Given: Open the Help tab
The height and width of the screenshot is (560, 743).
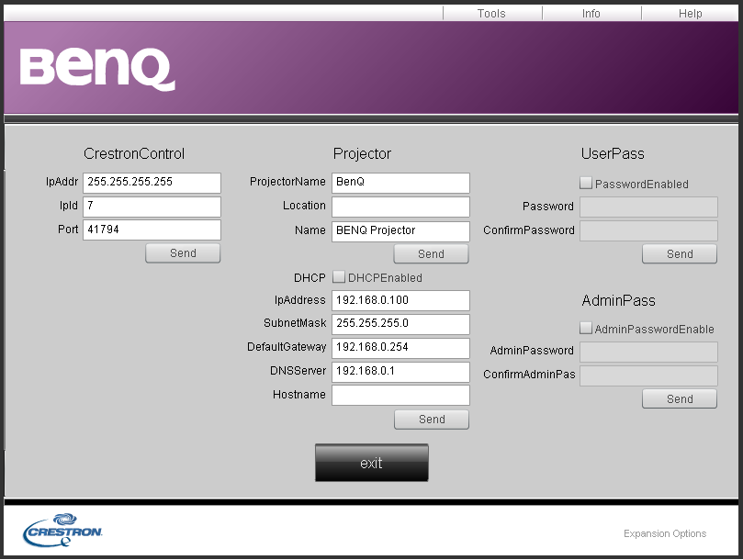Looking at the screenshot, I should [690, 13].
